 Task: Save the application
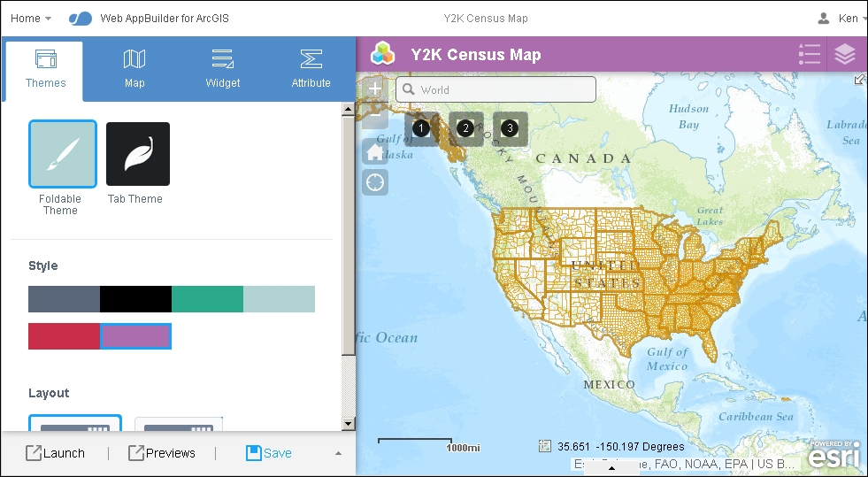[269, 453]
